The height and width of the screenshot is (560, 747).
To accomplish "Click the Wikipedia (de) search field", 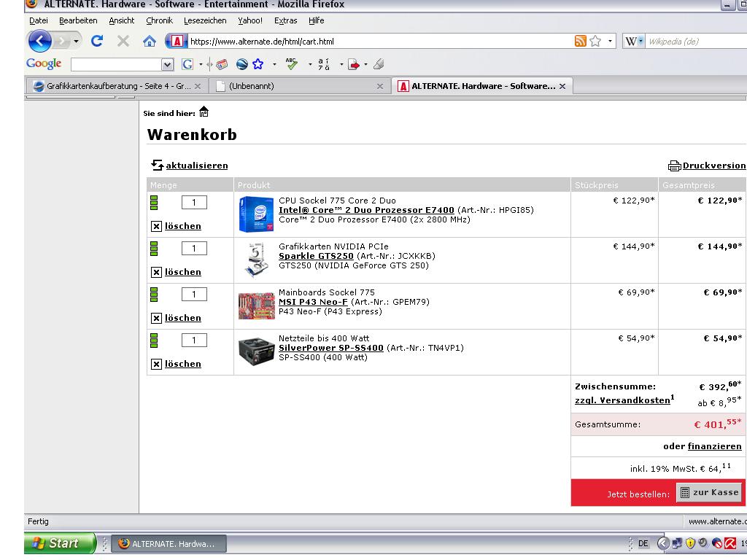I will click(x=696, y=42).
